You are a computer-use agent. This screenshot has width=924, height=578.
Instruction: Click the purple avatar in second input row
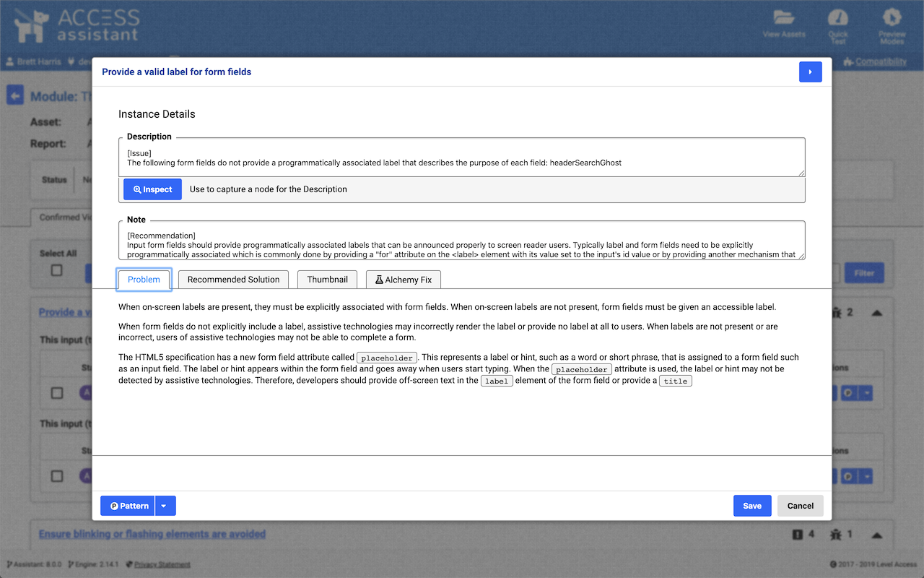[85, 477]
